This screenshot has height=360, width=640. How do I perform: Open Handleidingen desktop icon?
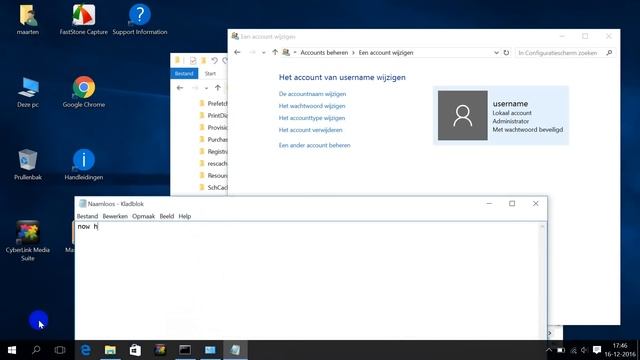84,164
